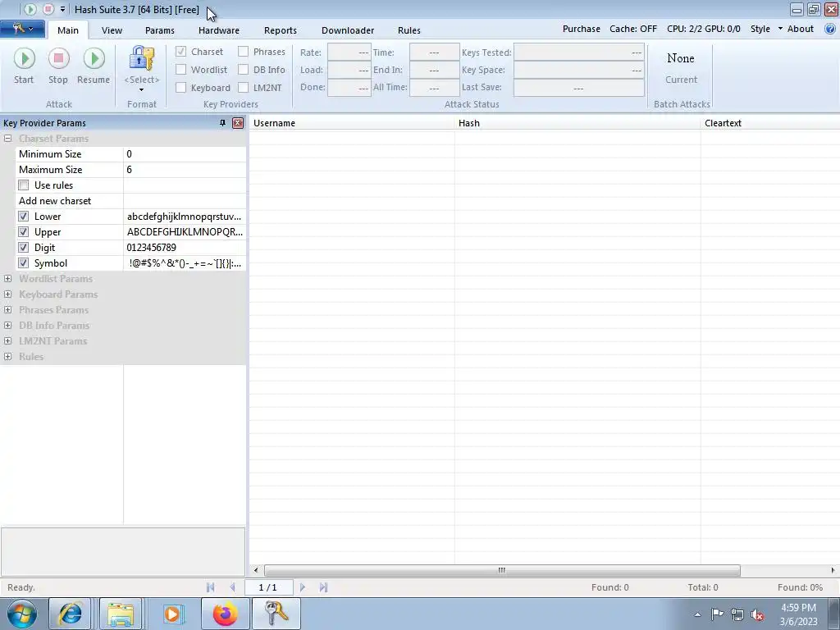The width and height of the screenshot is (840, 630).
Task: Go to the first page of hashes
Action: tap(211, 587)
